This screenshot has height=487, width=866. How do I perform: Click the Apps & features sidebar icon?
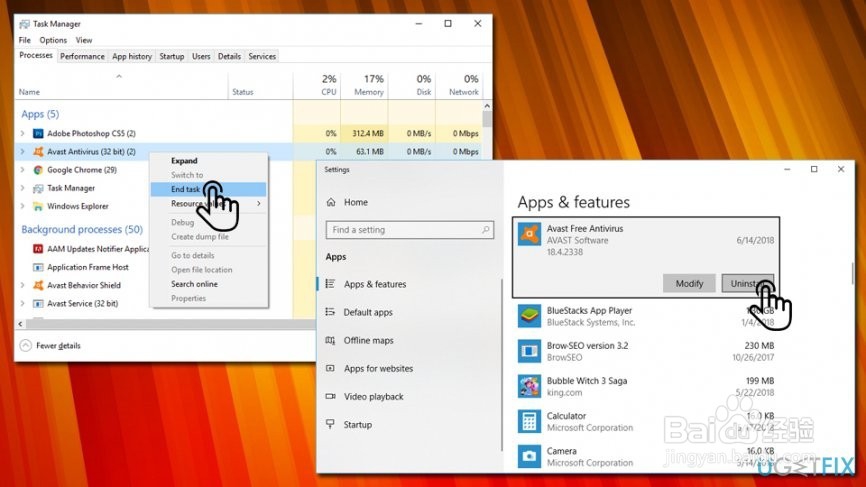tap(330, 284)
